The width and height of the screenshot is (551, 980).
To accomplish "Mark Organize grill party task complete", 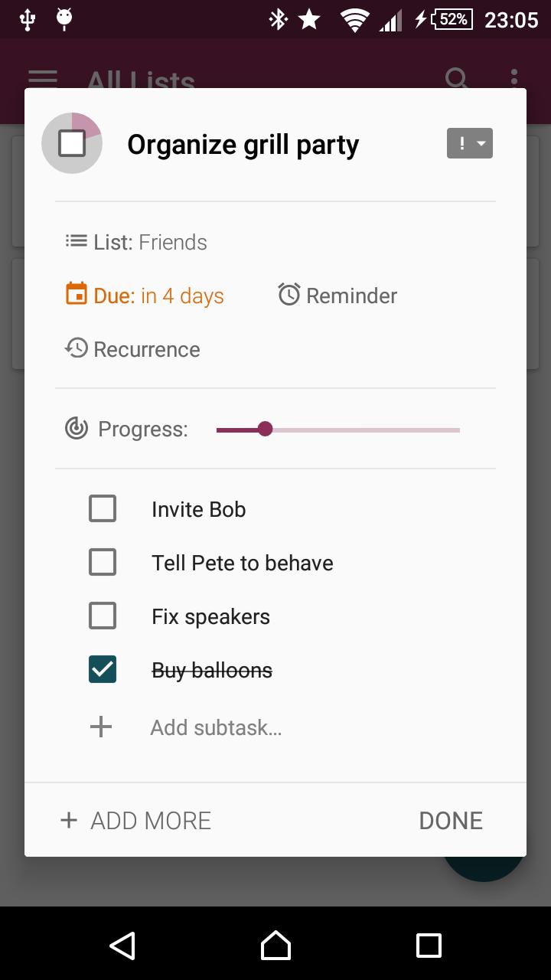I will coord(72,143).
